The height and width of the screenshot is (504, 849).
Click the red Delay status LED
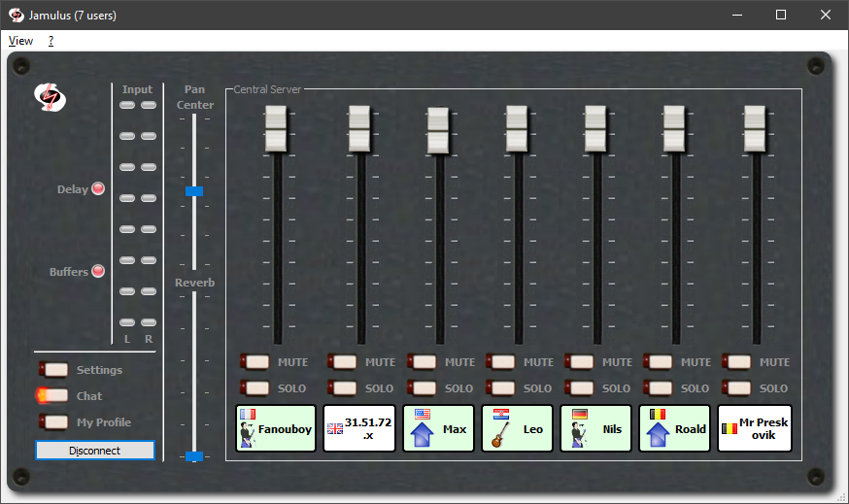tap(98, 188)
